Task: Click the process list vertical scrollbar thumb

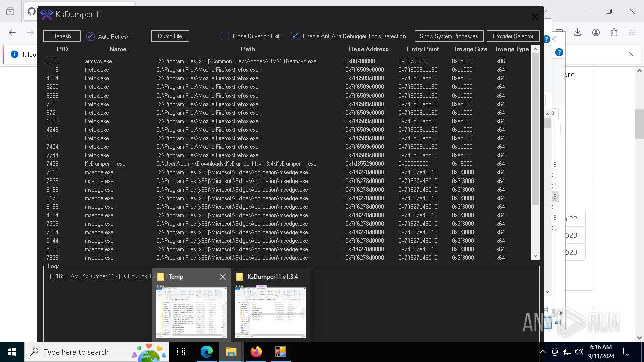Action: (535, 129)
